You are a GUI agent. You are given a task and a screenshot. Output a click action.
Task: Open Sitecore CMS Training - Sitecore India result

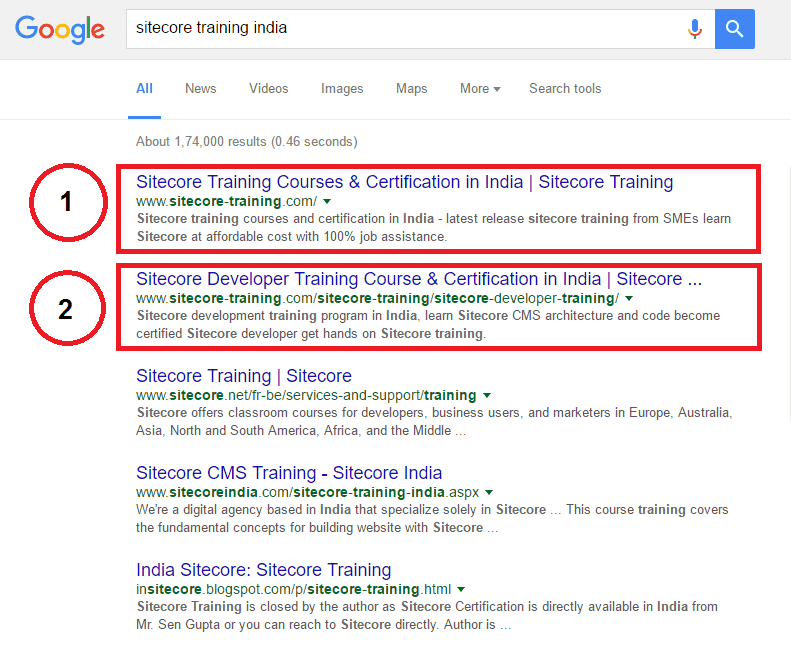coord(289,473)
